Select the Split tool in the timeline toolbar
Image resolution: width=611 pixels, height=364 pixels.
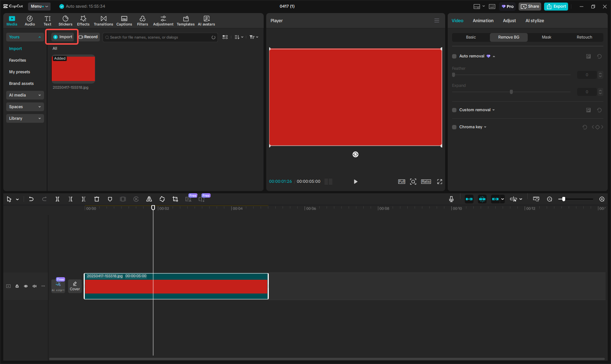pos(57,199)
